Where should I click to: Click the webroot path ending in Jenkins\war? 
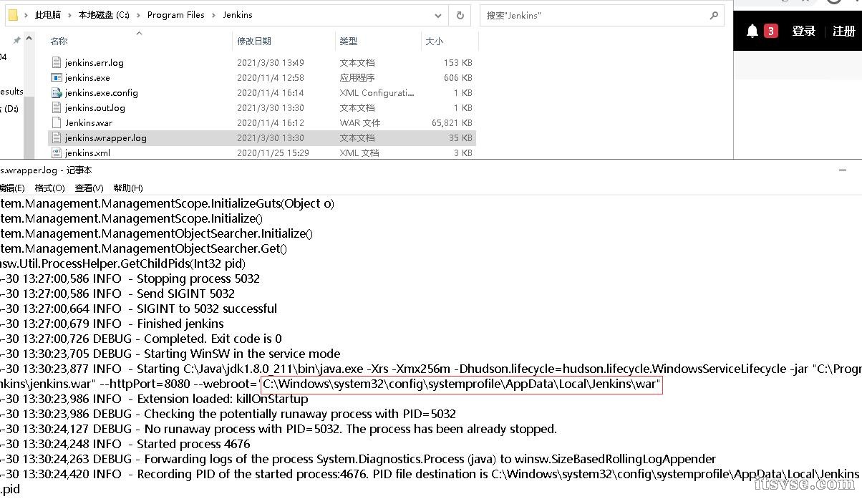click(461, 385)
